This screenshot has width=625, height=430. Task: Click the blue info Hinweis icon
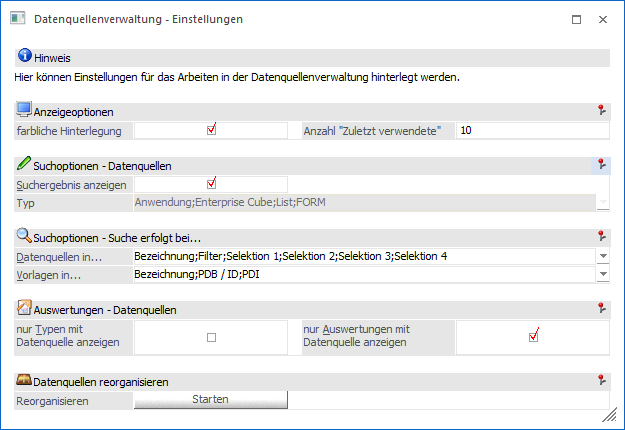click(24, 58)
